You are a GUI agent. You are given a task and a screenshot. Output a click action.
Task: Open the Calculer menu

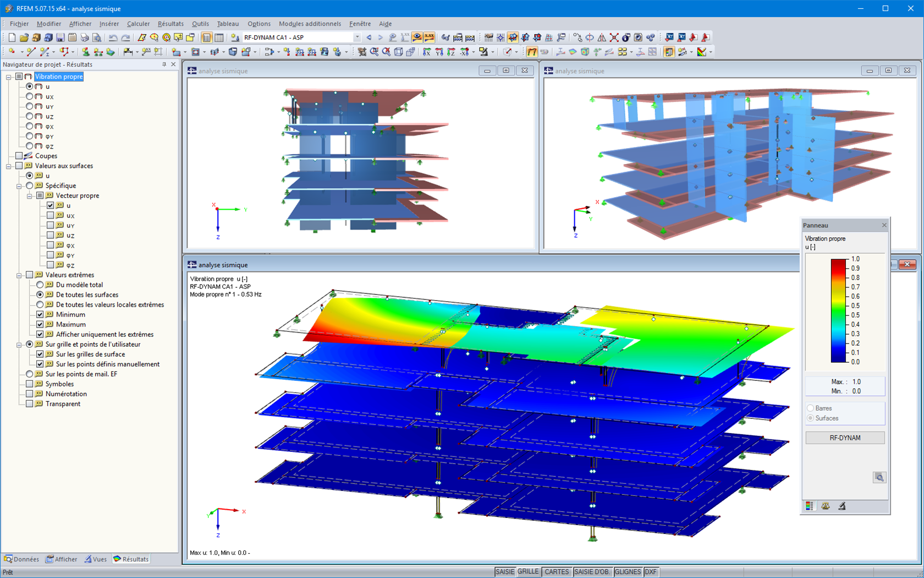pos(138,24)
